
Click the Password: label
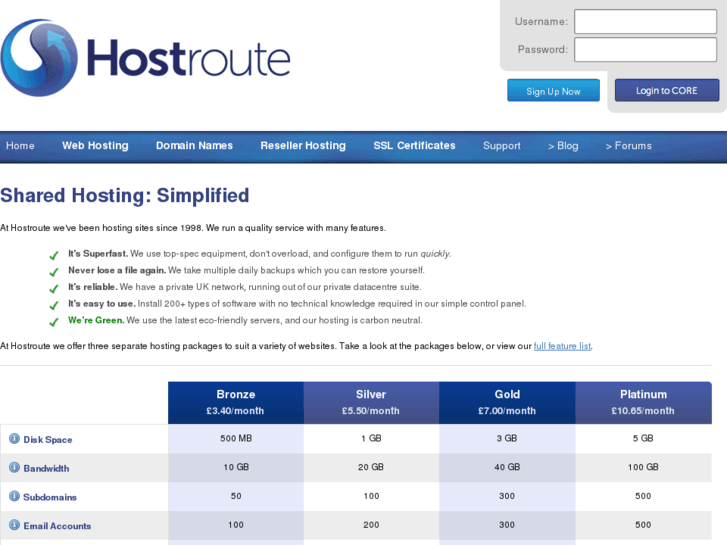click(x=542, y=50)
